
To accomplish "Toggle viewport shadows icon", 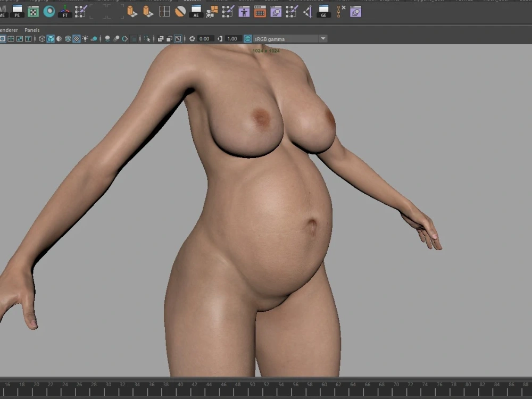I will pos(94,39).
